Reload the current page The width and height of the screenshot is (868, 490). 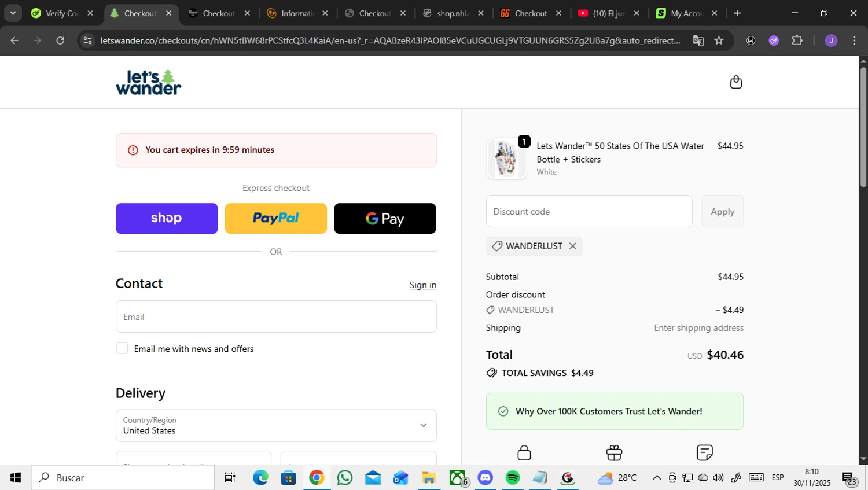coord(60,40)
